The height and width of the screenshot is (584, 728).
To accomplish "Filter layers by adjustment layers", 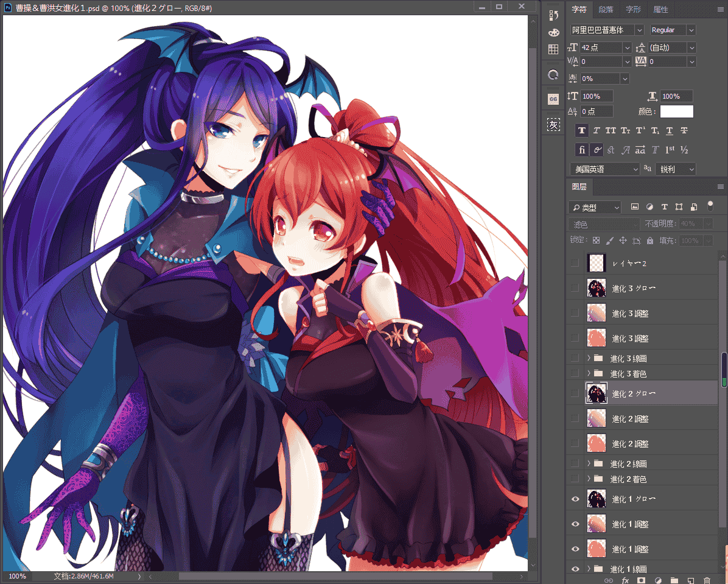I will pyautogui.click(x=649, y=207).
